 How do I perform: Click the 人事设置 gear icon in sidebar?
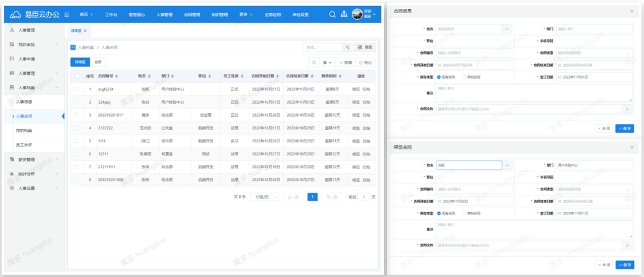coord(12,188)
